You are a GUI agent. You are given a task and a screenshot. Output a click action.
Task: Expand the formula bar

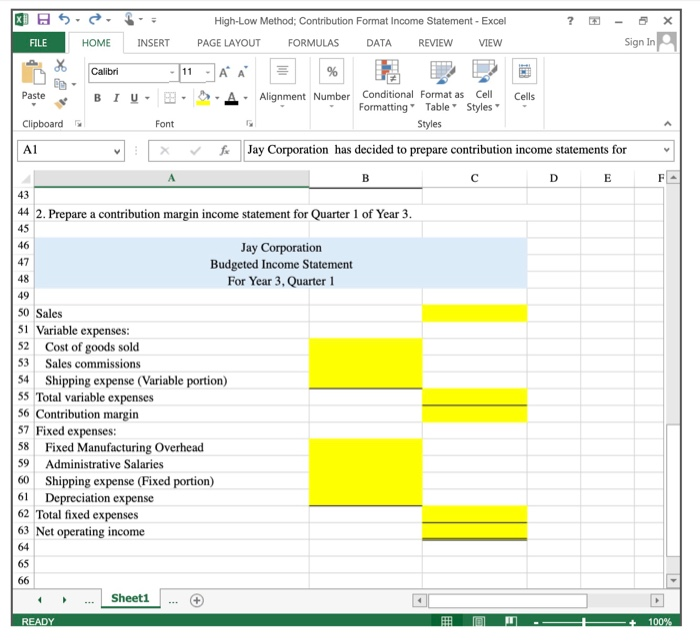[667, 150]
